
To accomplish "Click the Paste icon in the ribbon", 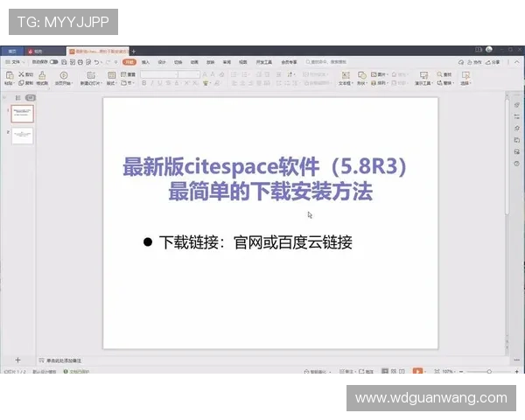I will [x=9, y=76].
